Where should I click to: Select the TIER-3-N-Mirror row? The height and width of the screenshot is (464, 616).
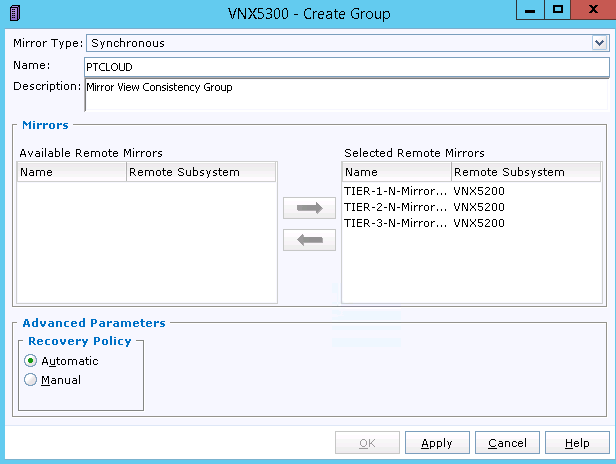pyautogui.click(x=471, y=223)
